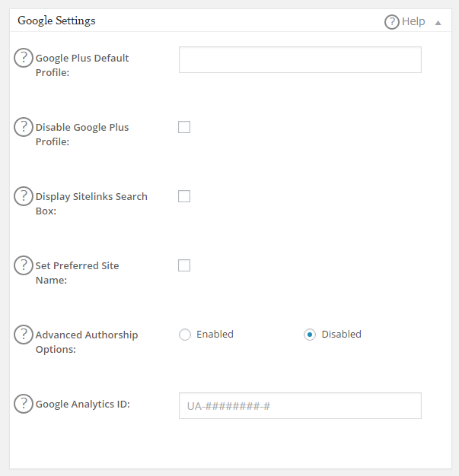Click help icon beside Google Analytics ID
The image size is (459, 476).
click(24, 404)
